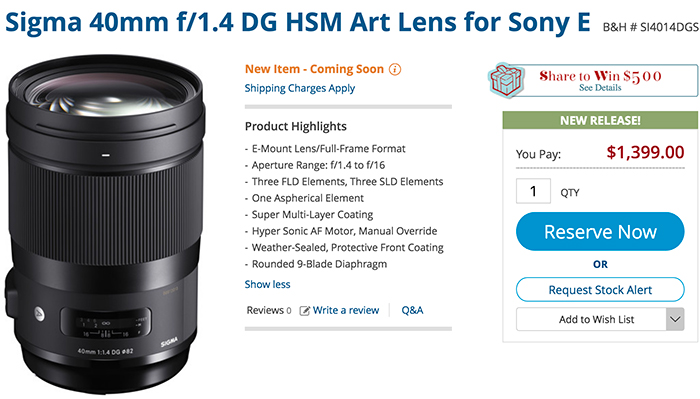This screenshot has width=700, height=399.
Task: Click the New Item - Coming Soon text
Action: pyautogui.click(x=314, y=69)
